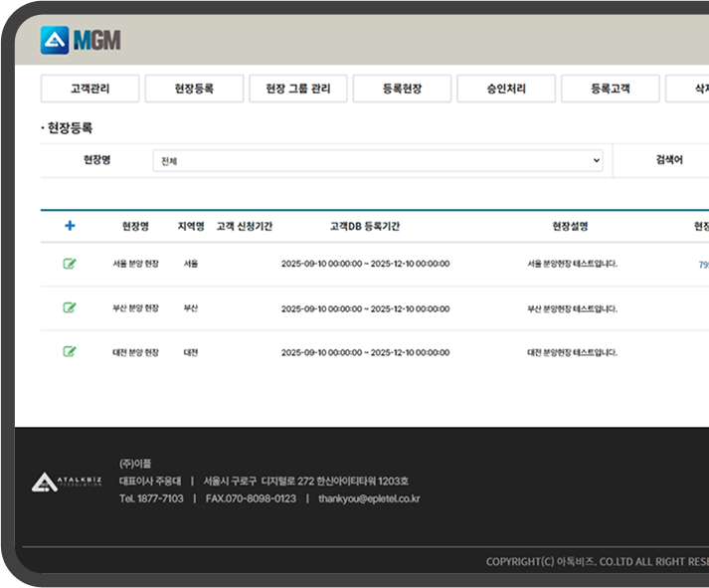709x588 pixels.
Task: Open the 고객관리 menu
Action: click(x=89, y=89)
